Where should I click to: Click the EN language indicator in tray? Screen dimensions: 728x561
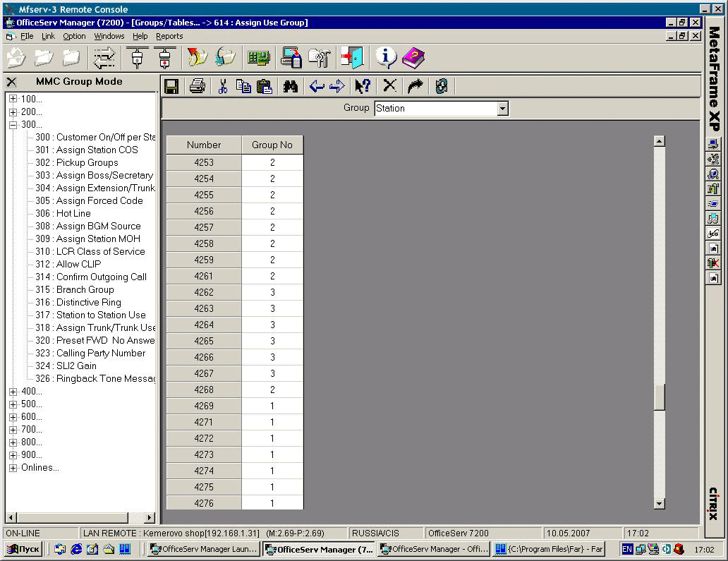[x=627, y=550]
